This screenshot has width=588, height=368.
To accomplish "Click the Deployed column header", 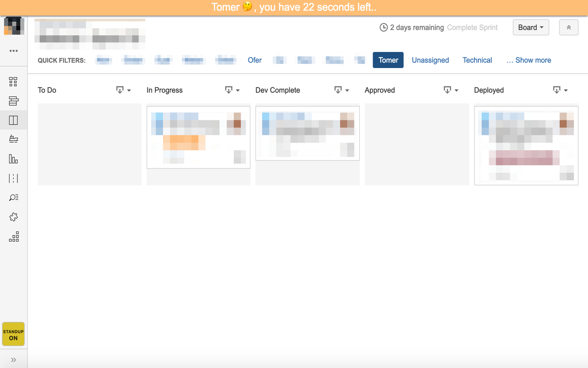I will [489, 90].
